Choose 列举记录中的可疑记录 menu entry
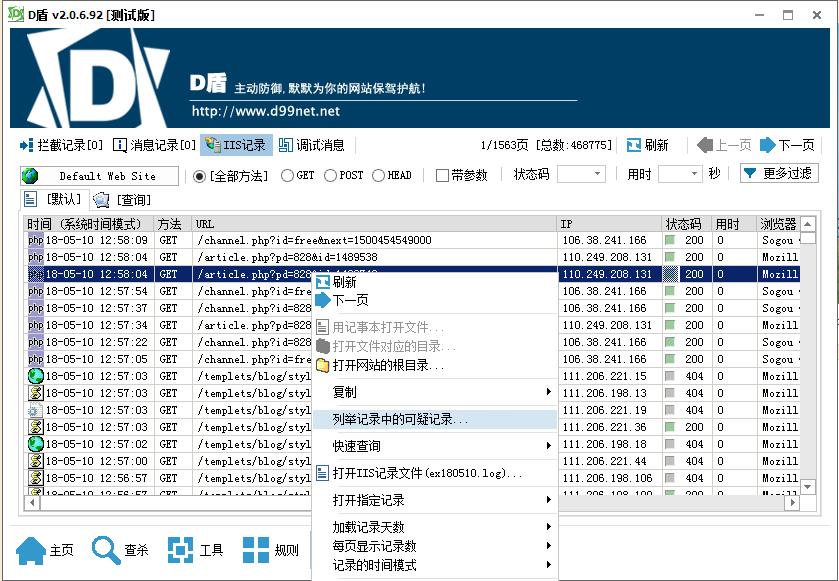Image resolution: width=839 pixels, height=581 pixels. [x=434, y=419]
